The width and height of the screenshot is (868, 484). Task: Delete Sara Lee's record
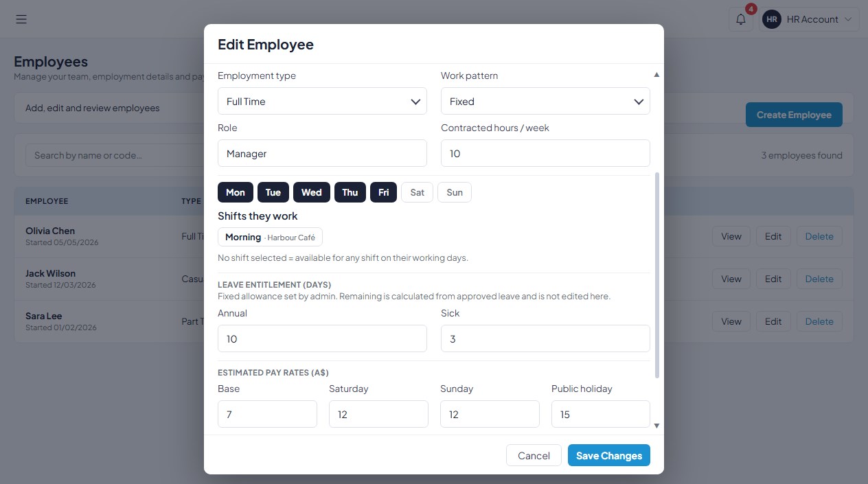tap(819, 321)
